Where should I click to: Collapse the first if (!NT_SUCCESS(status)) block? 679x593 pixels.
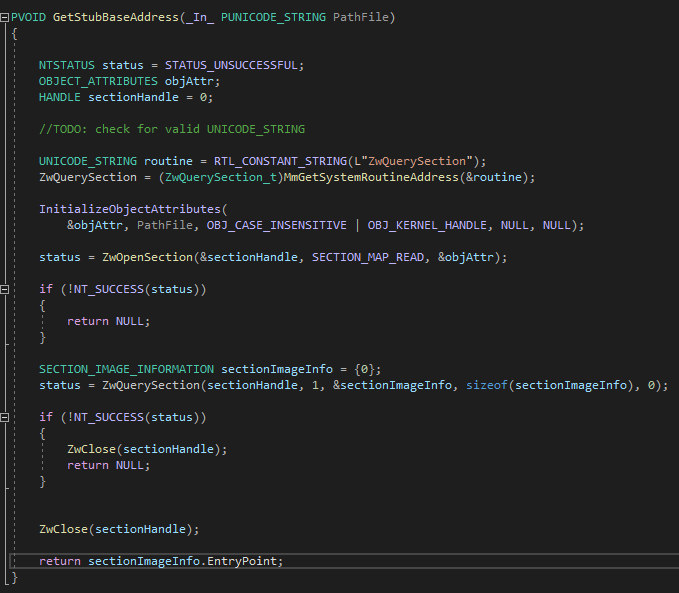(x=5, y=289)
